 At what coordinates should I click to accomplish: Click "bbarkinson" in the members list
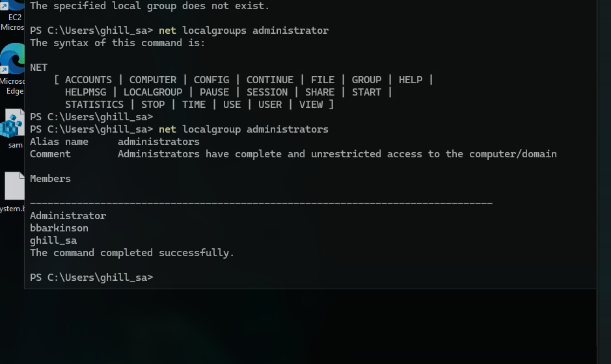[x=59, y=228]
